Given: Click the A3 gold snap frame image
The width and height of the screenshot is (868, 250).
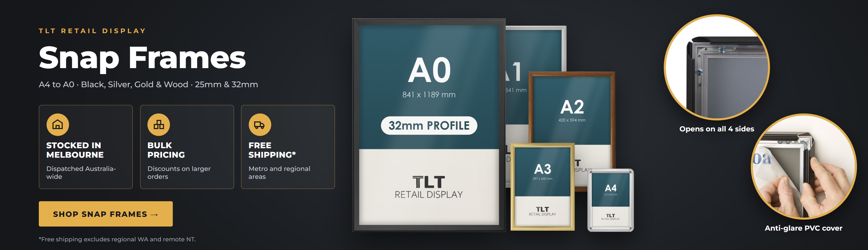Looking at the screenshot, I should (542, 187).
